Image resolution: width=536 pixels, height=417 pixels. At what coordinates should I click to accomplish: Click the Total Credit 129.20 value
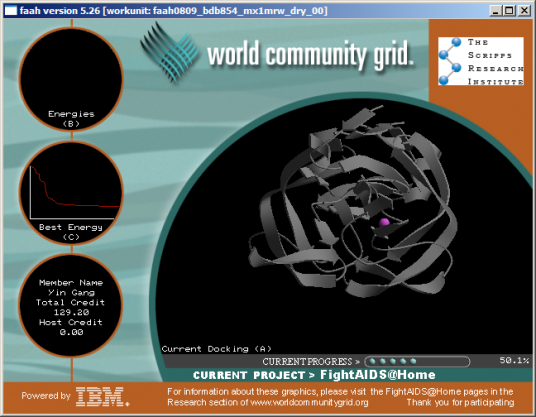71,312
